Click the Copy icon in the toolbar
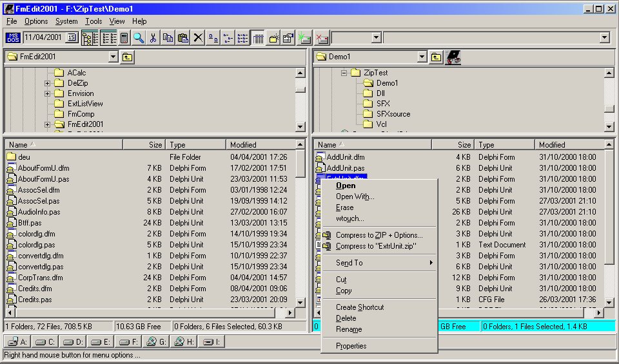Viewport: 619px width, 364px height. 168,38
